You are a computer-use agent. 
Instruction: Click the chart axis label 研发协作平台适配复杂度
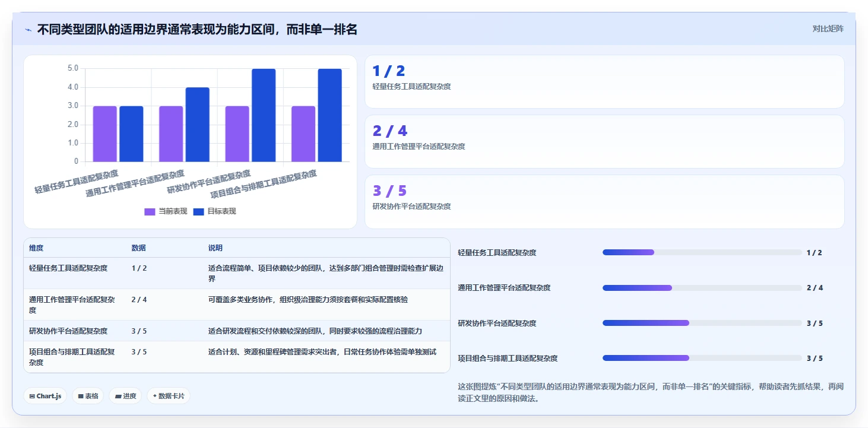(x=209, y=182)
